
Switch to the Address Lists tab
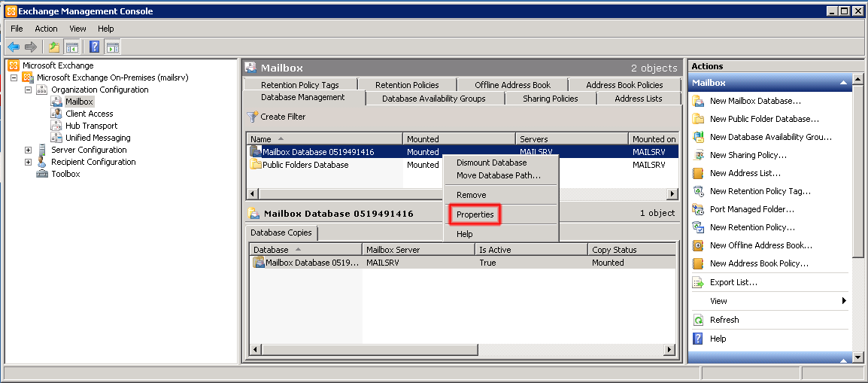point(639,99)
